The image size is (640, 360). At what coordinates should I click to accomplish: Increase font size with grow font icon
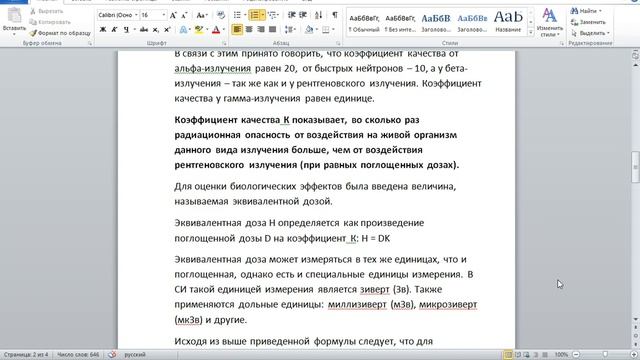point(173,15)
